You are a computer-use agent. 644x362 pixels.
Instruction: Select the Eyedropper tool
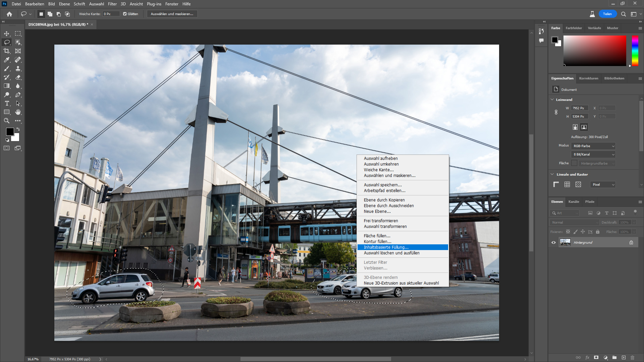[7, 60]
